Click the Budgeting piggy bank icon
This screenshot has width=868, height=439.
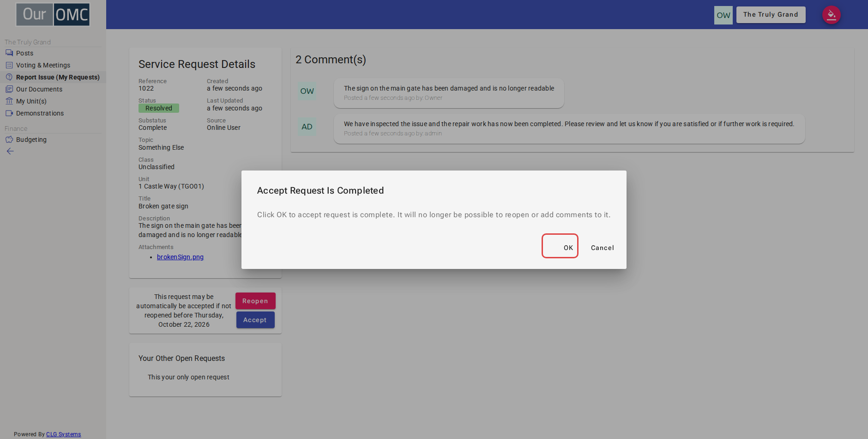(9, 140)
